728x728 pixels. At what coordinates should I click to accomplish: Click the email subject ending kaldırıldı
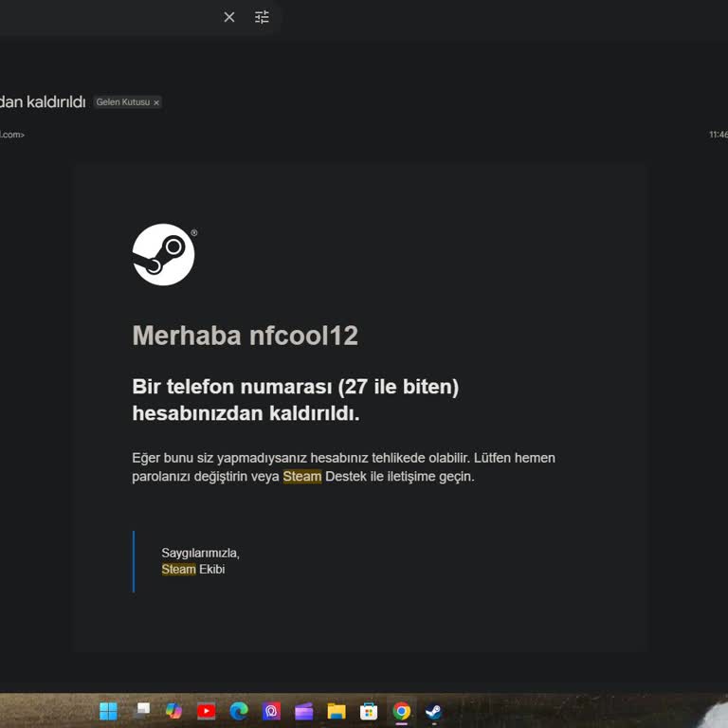(43, 101)
